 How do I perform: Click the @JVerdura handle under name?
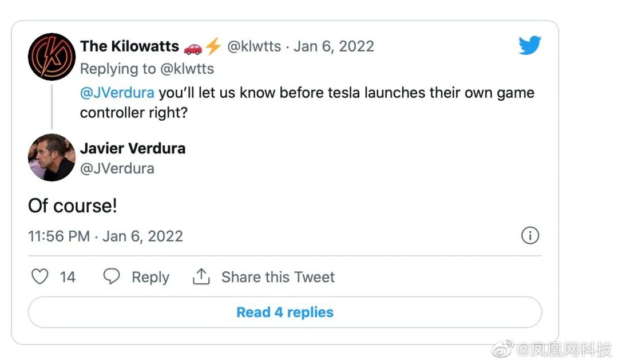point(117,168)
